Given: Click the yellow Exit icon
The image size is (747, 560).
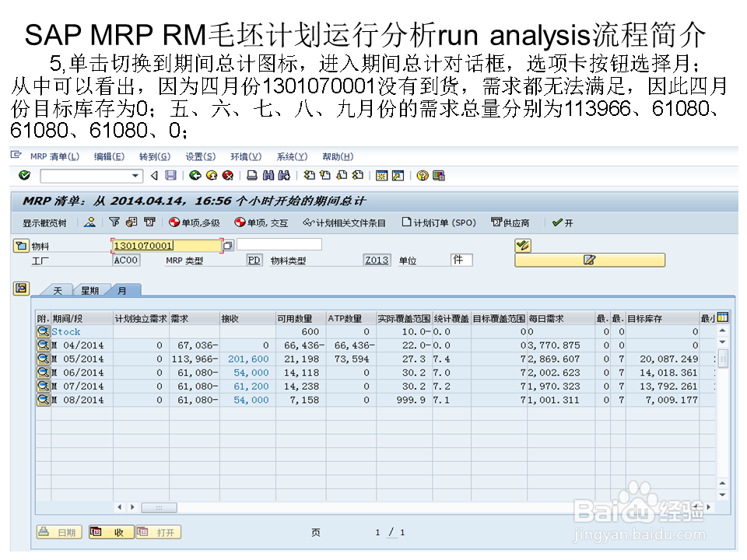Looking at the screenshot, I should 212,176.
